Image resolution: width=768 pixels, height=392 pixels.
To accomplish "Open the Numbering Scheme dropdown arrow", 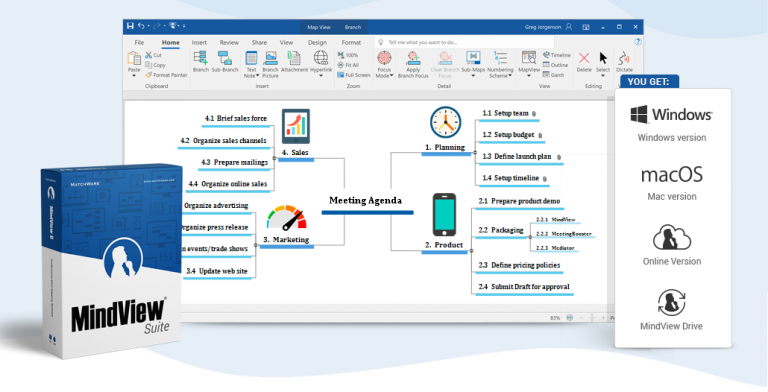I will coord(510,76).
